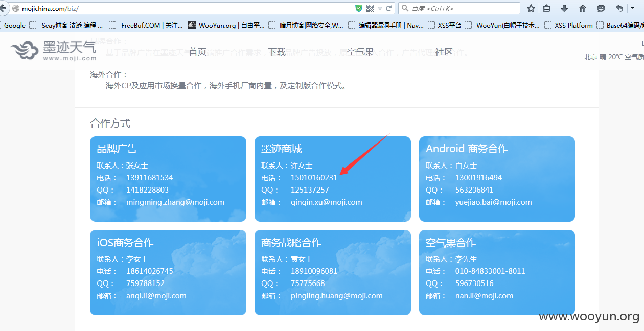This screenshot has height=331, width=644.
Task: Click the chat smiley icon
Action: click(601, 8)
